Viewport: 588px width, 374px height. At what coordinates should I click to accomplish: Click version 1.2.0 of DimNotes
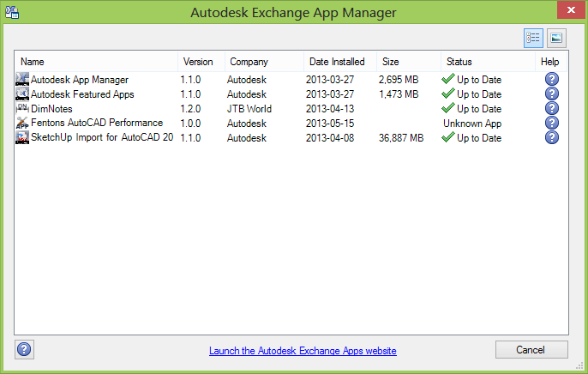(x=190, y=109)
